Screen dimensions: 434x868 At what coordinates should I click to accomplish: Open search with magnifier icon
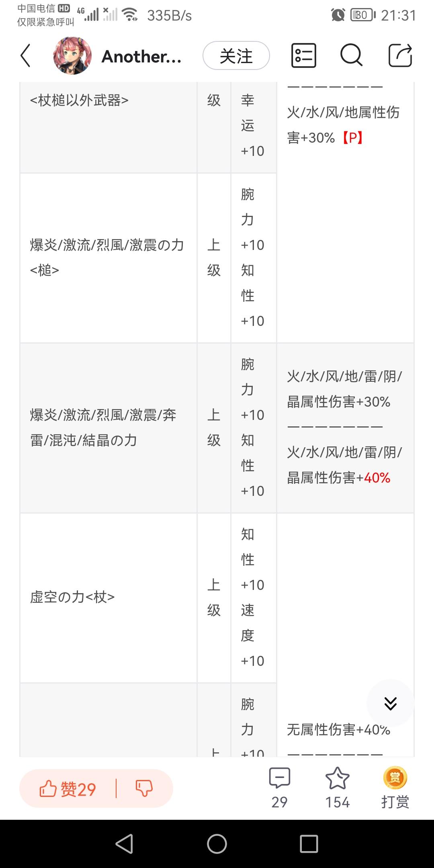pos(351,55)
